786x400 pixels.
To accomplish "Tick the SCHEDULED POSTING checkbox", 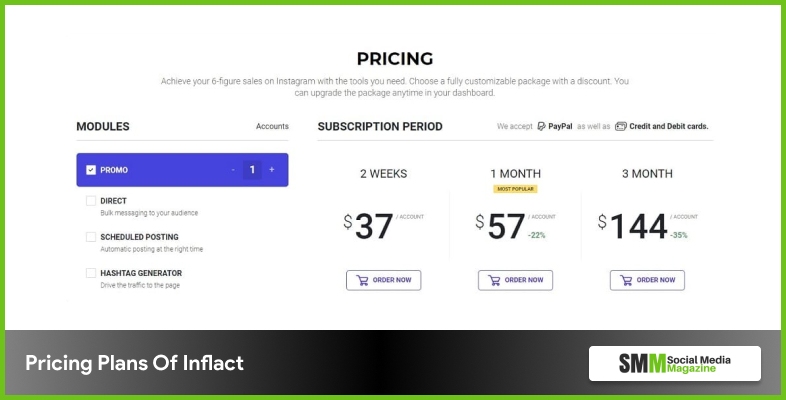I will click(91, 237).
